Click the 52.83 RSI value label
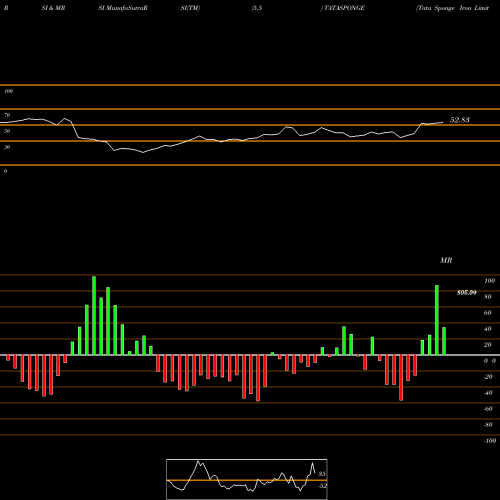 [460, 120]
